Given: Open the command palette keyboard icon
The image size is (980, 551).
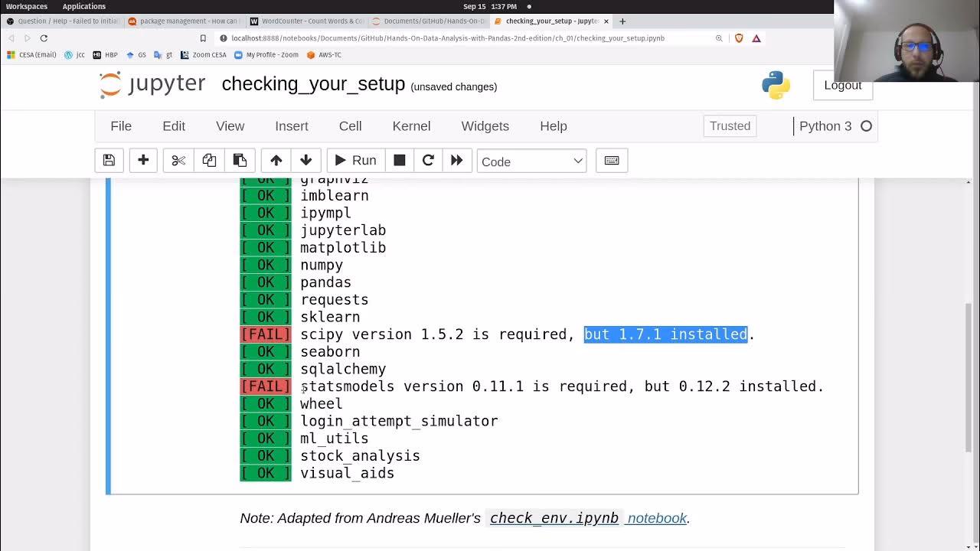Looking at the screenshot, I should [x=611, y=160].
